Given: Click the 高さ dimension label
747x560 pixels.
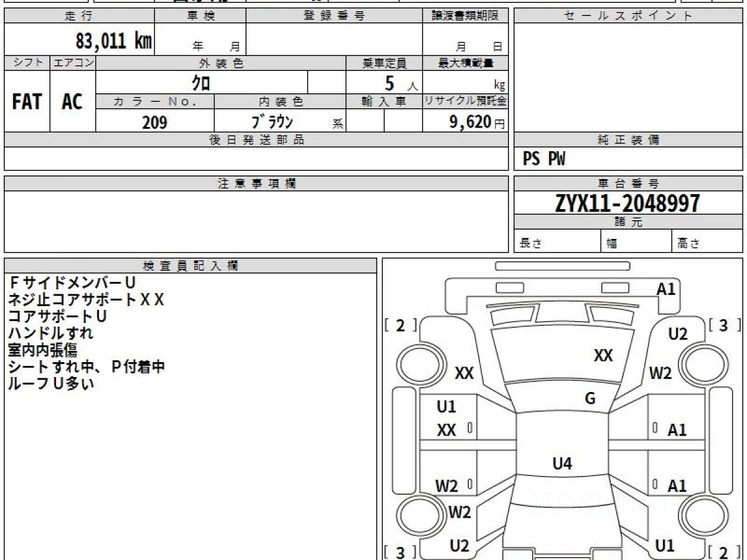Looking at the screenshot, I should click(688, 244).
